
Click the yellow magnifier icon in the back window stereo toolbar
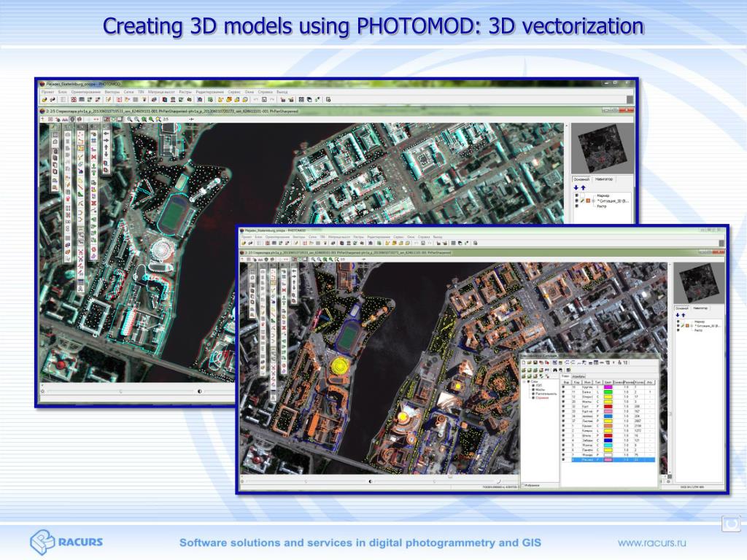point(158,119)
